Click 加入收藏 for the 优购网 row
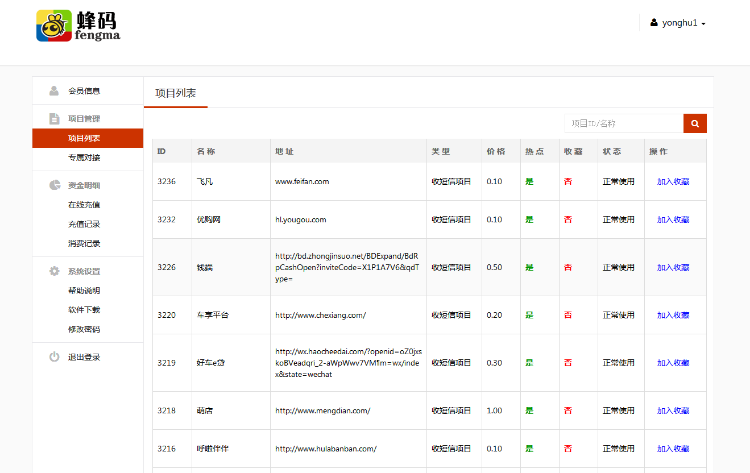This screenshot has height=473, width=750. [x=673, y=220]
